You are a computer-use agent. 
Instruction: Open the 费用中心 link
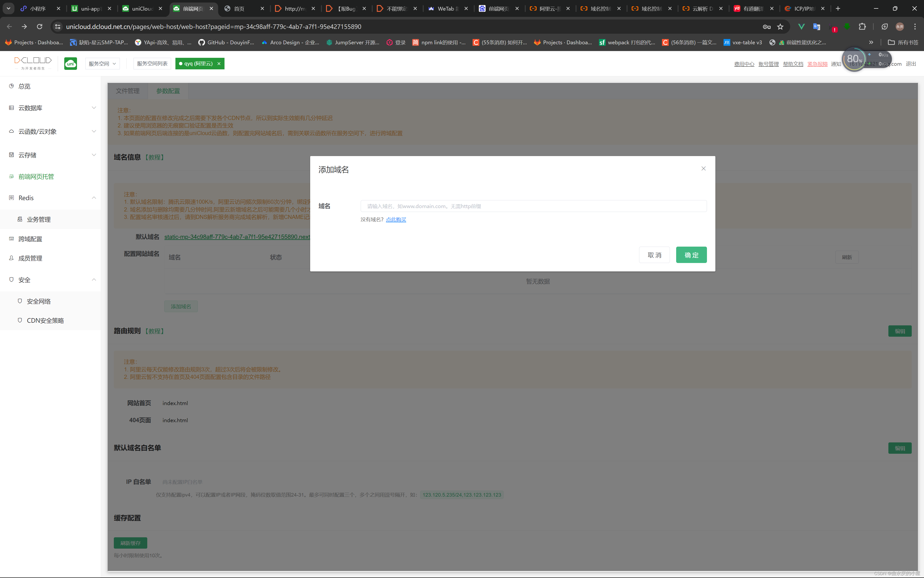pyautogui.click(x=744, y=64)
